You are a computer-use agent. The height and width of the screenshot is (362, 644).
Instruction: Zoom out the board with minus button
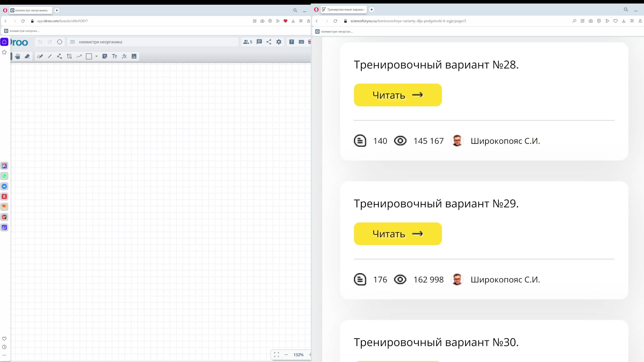(x=286, y=355)
